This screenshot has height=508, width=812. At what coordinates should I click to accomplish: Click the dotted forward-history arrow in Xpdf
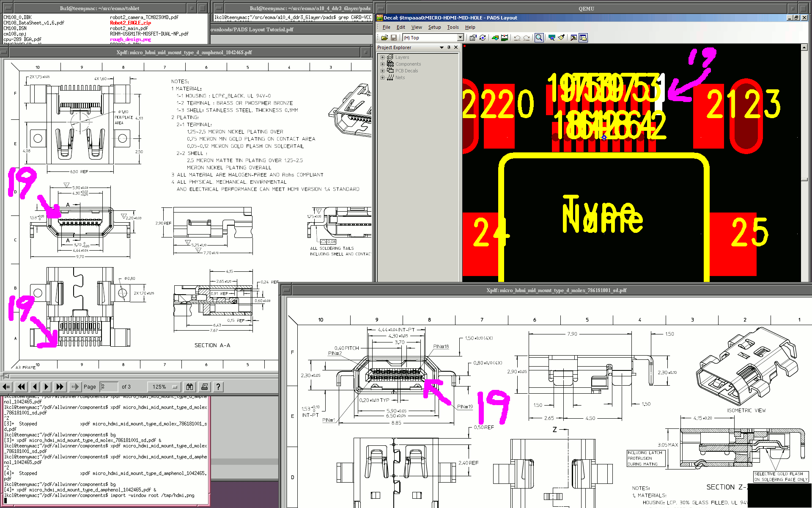[75, 387]
